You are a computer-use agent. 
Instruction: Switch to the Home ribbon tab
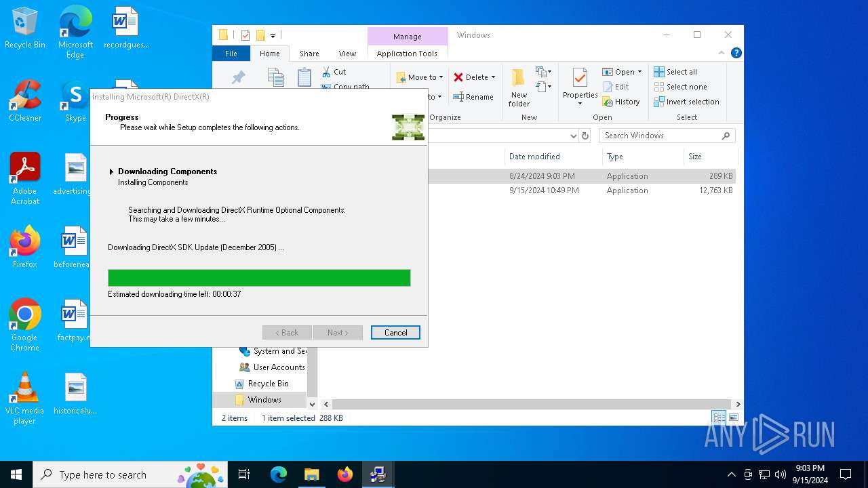pos(270,54)
